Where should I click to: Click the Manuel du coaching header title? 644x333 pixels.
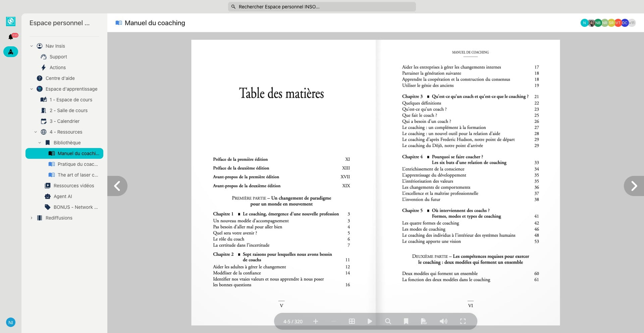point(155,23)
